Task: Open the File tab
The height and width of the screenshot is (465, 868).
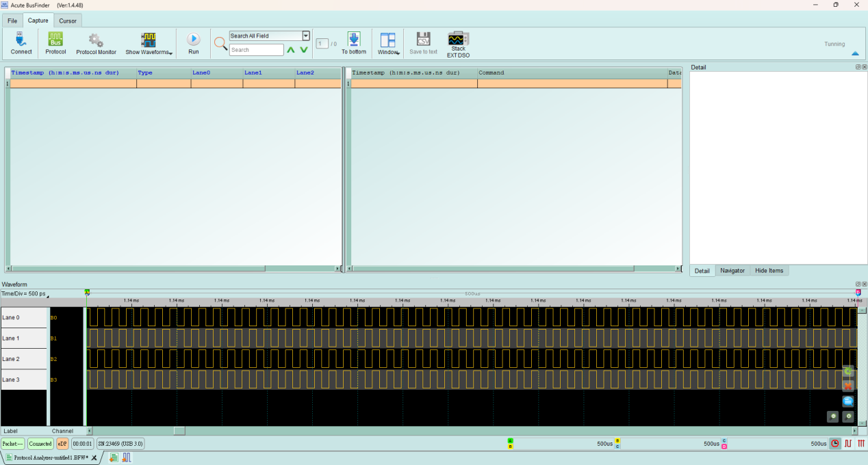Action: [x=12, y=21]
